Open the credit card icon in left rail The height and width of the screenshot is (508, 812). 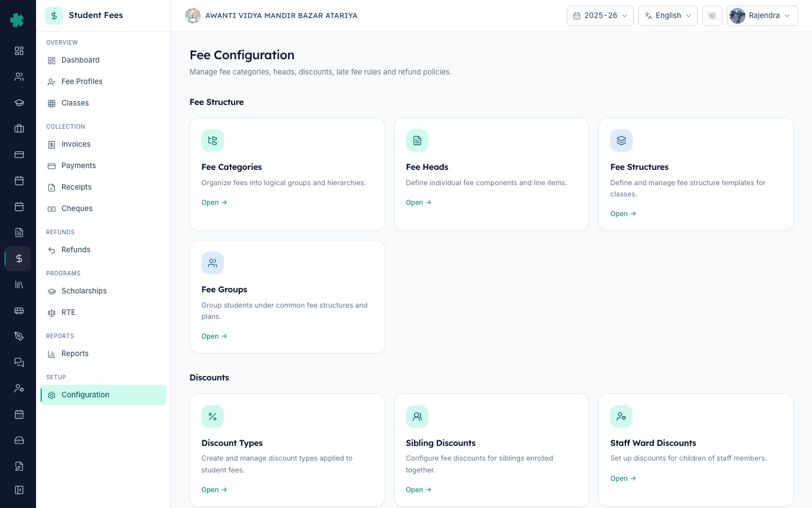[19, 155]
